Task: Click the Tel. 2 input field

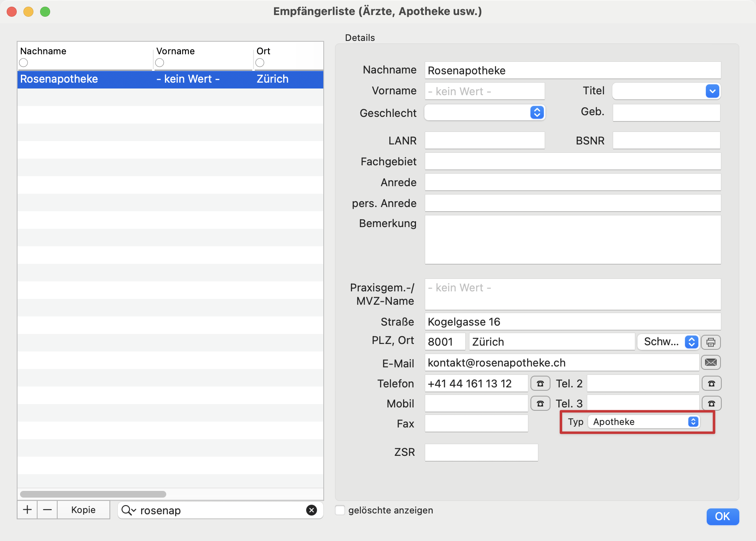Action: [643, 383]
